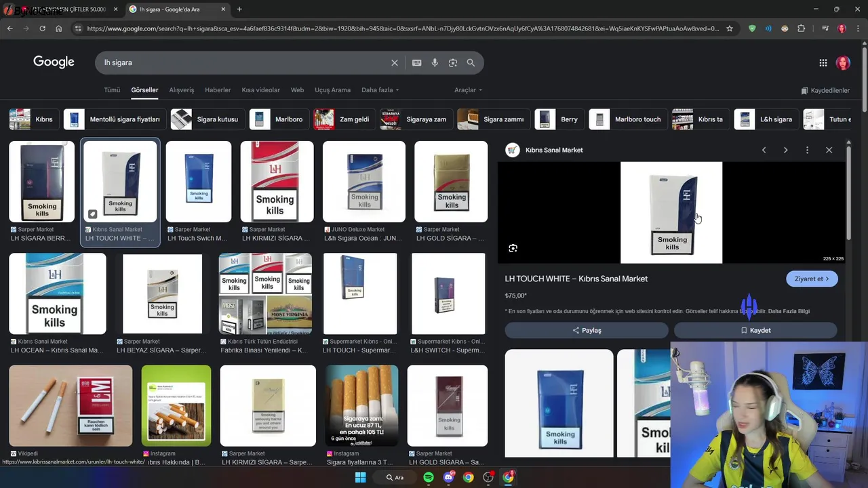
Task: Open the 'LH SİGARA BERR...' image thumbnail
Action: [41, 182]
